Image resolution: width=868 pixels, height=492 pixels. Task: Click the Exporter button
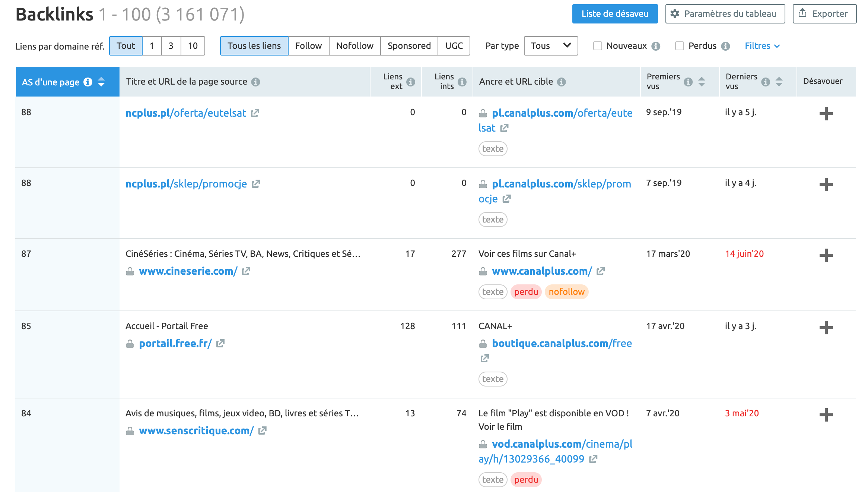point(825,14)
